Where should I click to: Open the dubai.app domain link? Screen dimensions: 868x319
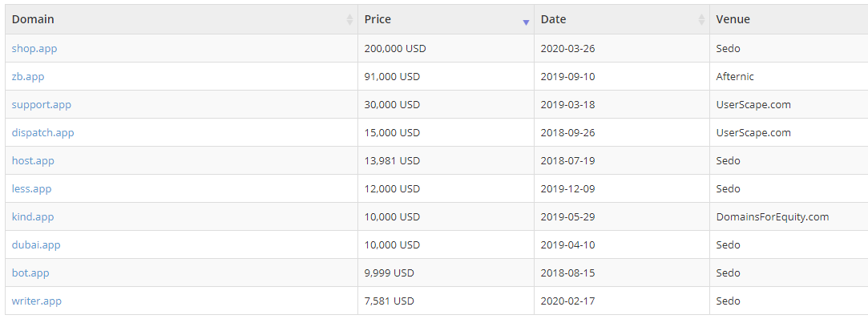click(36, 244)
